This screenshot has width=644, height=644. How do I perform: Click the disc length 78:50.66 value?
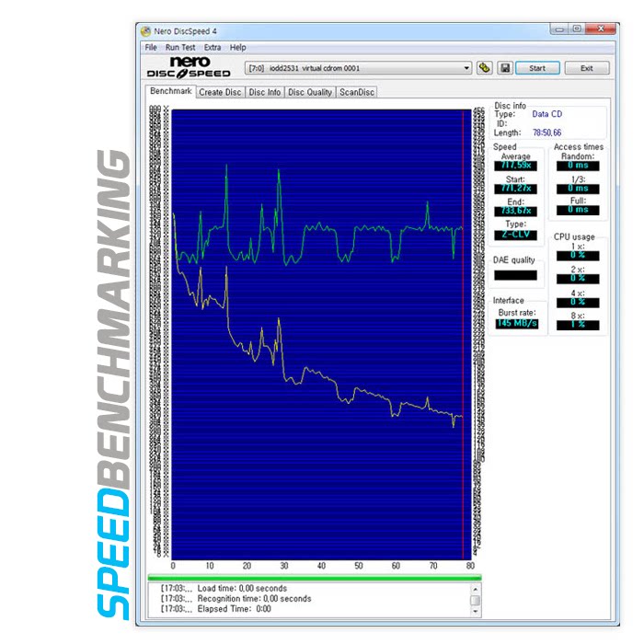pyautogui.click(x=546, y=132)
